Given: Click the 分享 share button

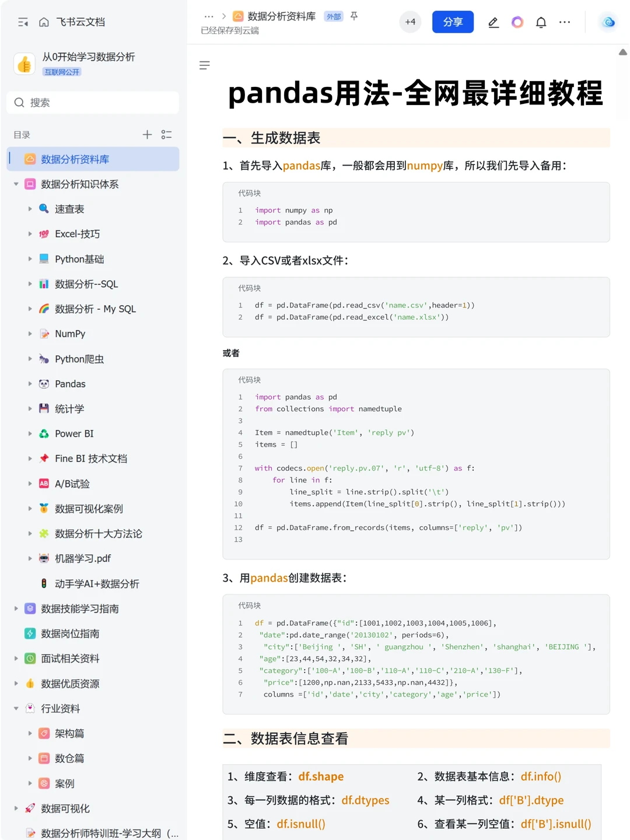Looking at the screenshot, I should point(453,22).
